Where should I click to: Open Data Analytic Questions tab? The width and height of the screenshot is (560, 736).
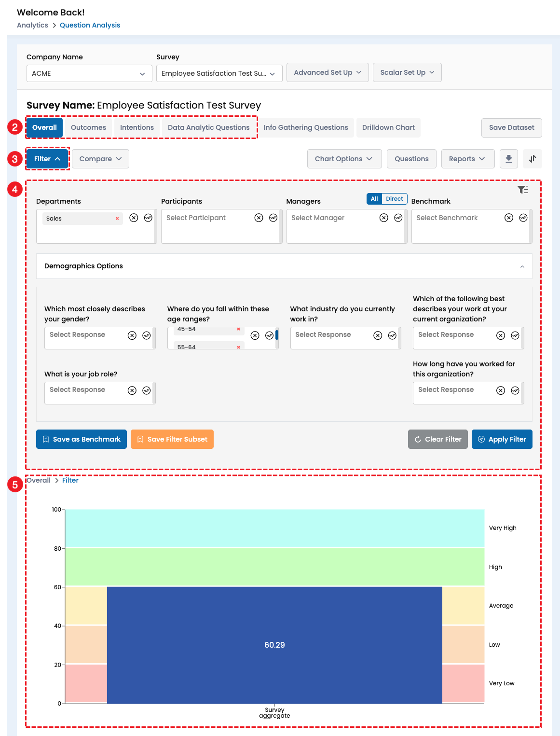coord(209,127)
